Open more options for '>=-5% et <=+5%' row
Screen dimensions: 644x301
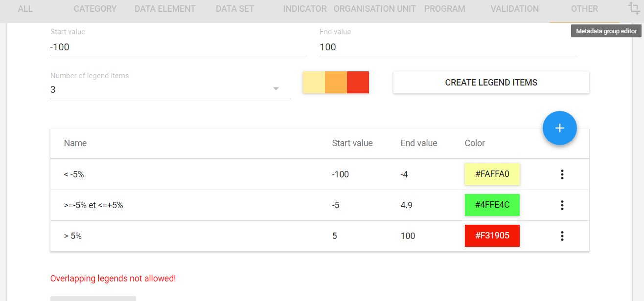tap(562, 205)
